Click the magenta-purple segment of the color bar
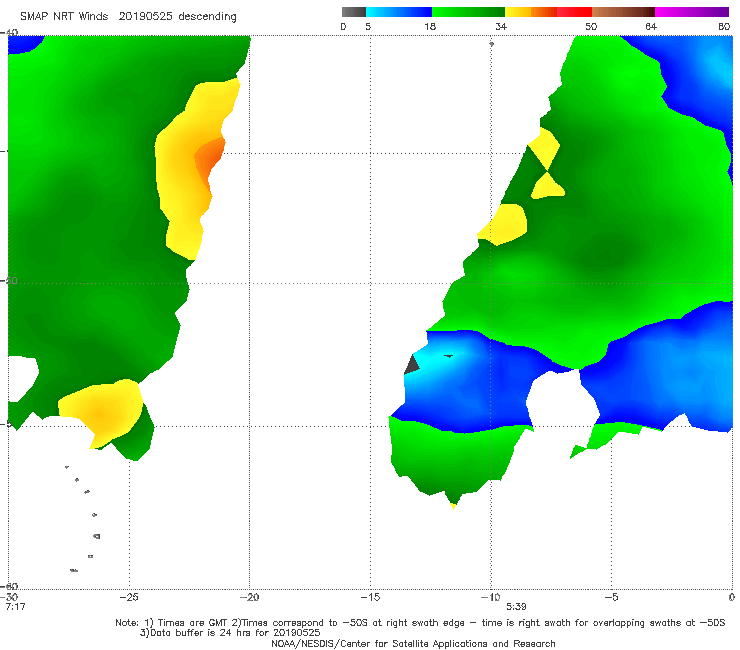The height and width of the screenshot is (650, 740). (692, 12)
